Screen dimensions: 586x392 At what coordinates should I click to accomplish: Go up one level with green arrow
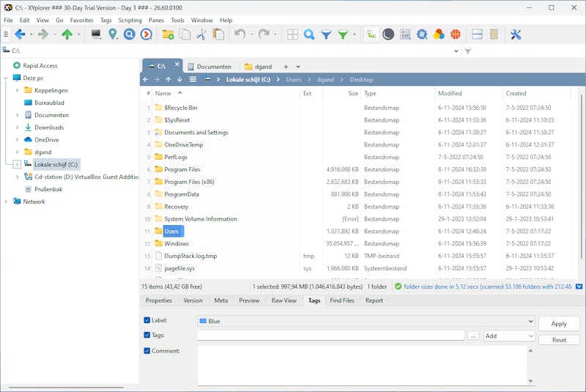click(67, 34)
